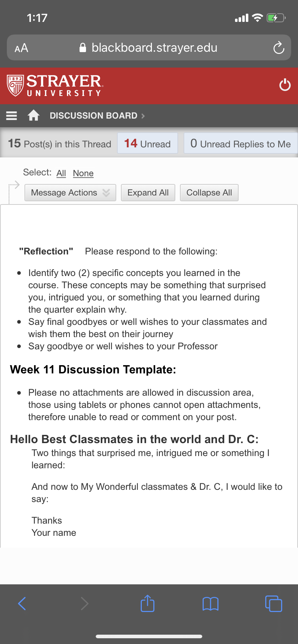Click the Expand All button

[148, 193]
